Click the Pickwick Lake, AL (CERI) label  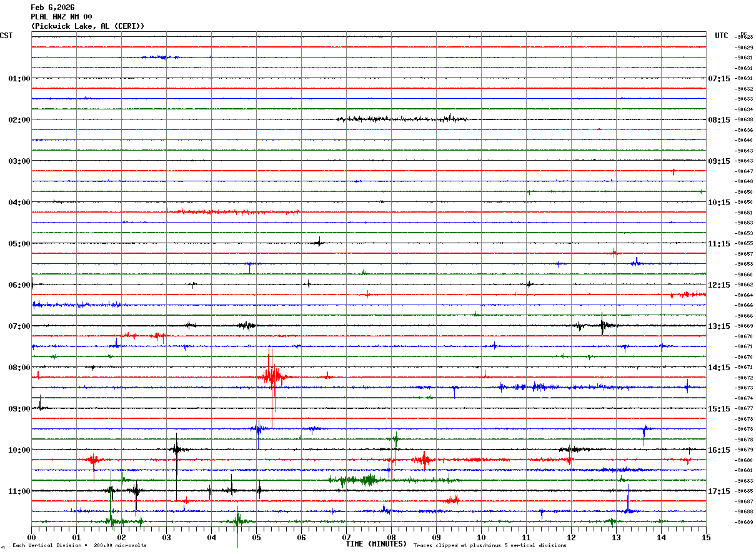[x=87, y=26]
